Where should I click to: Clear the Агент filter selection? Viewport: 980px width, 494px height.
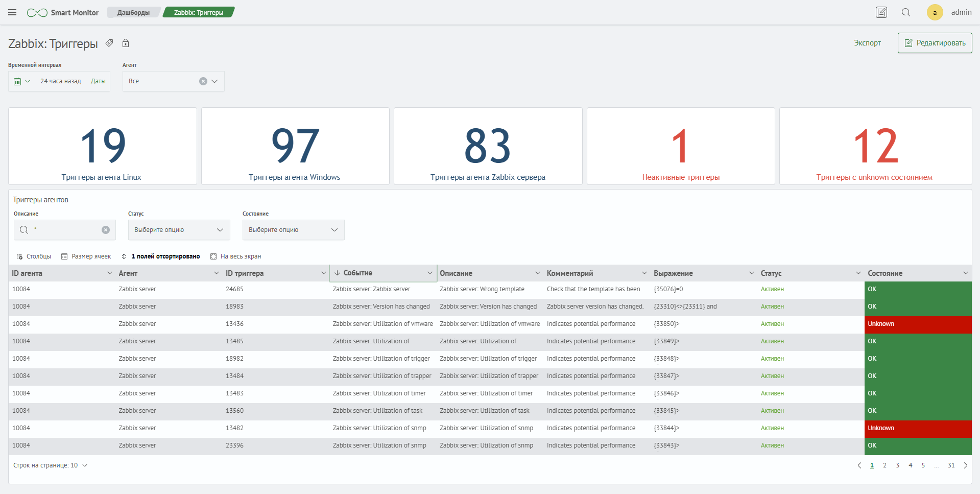coord(203,81)
